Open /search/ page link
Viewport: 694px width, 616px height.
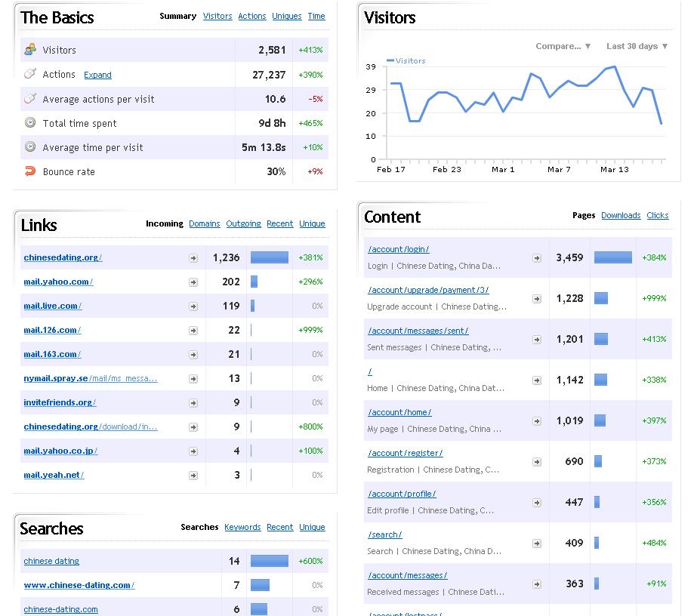384,534
